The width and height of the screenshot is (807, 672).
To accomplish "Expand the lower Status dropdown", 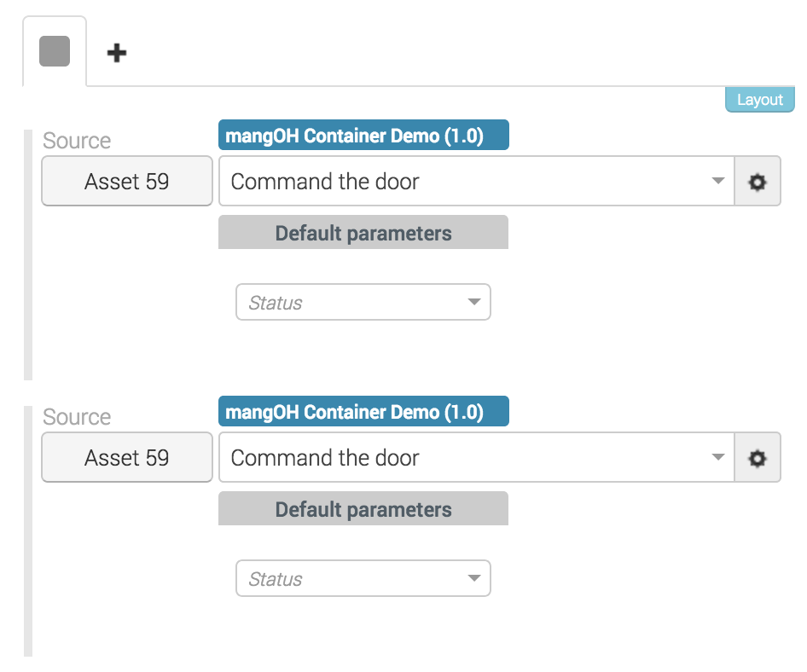I will (x=363, y=579).
